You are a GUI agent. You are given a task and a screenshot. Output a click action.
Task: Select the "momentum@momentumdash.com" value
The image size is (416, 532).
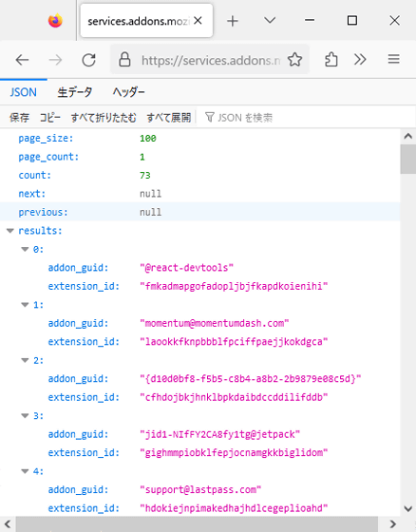[214, 323]
